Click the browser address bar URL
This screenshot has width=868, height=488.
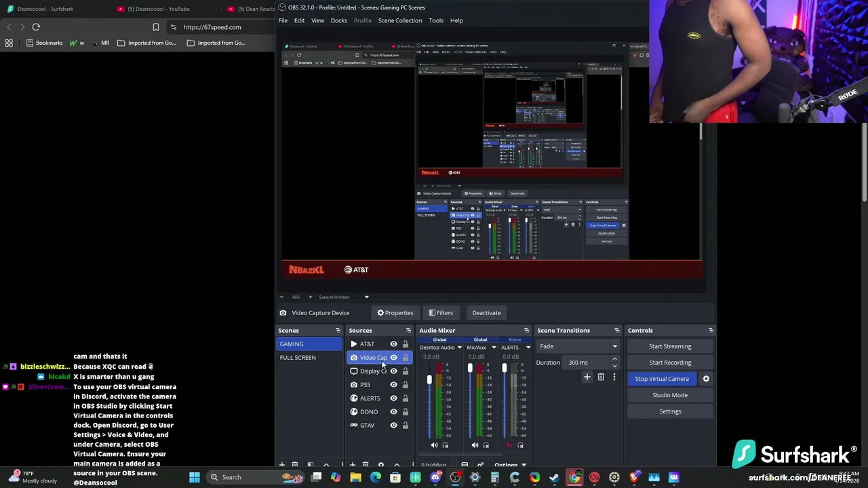[x=212, y=27]
